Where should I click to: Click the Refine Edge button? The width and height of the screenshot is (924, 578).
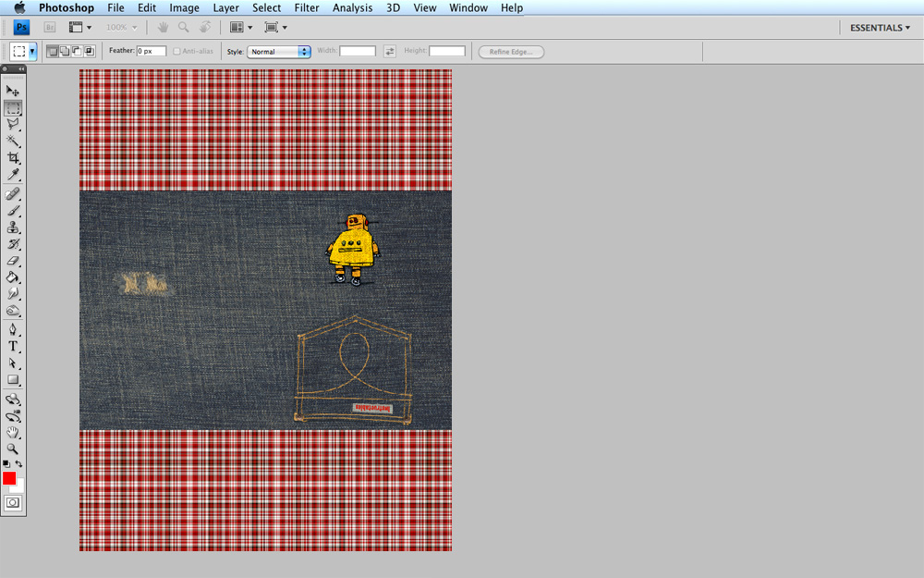click(x=511, y=52)
